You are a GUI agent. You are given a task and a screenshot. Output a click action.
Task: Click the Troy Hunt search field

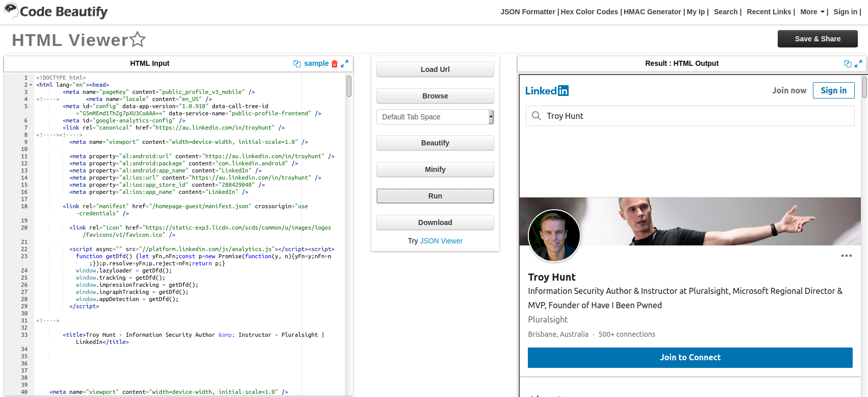pos(690,116)
